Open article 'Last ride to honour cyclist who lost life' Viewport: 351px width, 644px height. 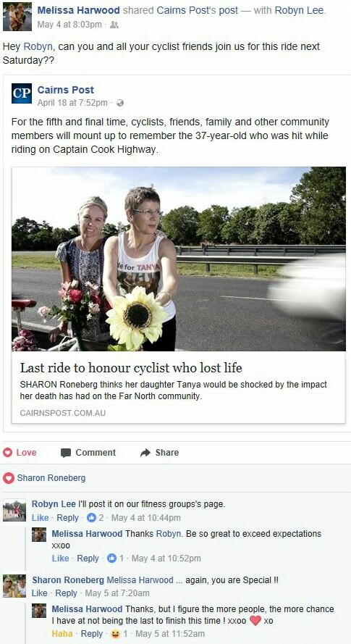131,367
